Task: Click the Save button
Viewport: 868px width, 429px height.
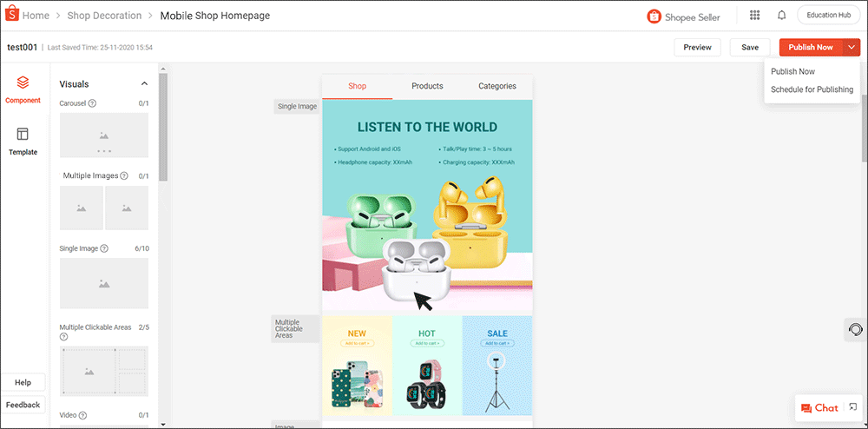Action: pos(750,47)
